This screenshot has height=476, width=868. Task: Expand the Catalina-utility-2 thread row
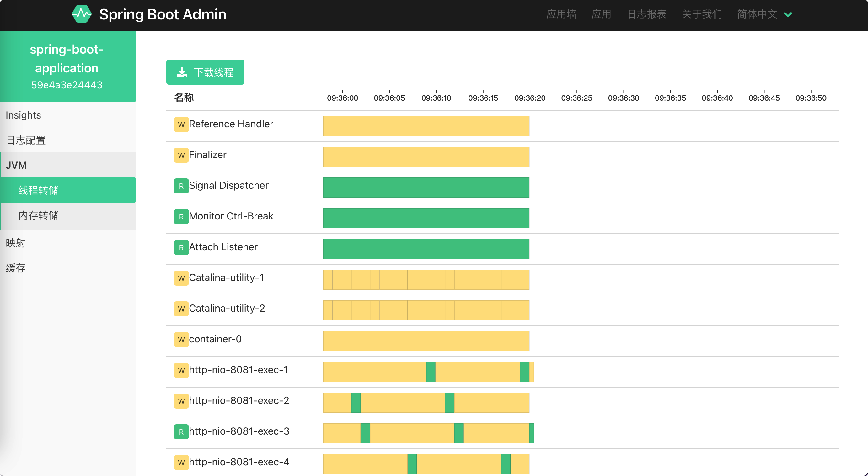click(x=502, y=310)
